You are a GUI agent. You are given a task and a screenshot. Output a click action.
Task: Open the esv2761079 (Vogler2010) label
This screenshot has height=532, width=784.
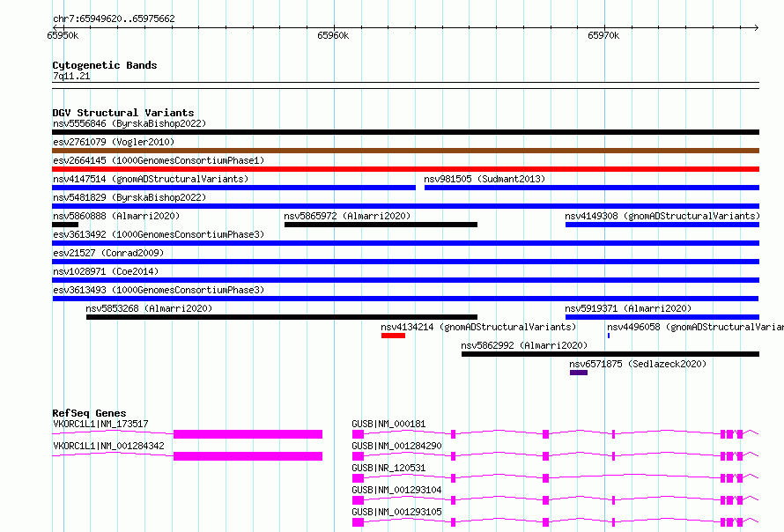tap(114, 142)
